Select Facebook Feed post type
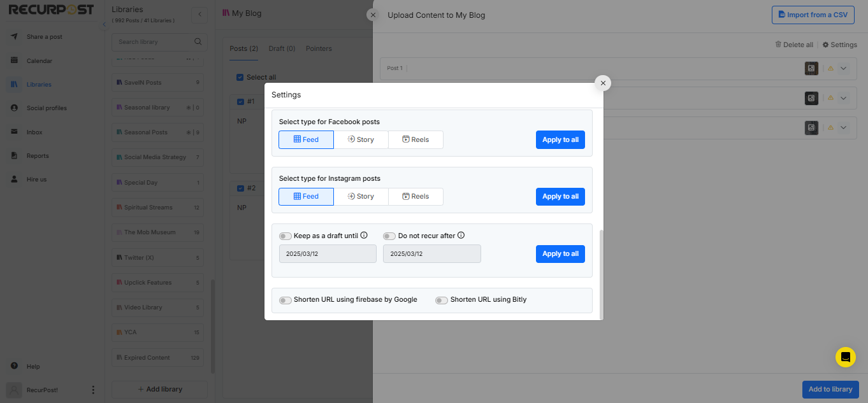Image resolution: width=868 pixels, height=403 pixels. 306,139
